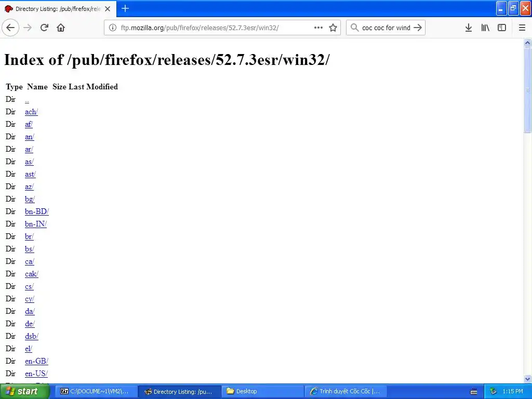Open the Firefox home page
The height and width of the screenshot is (399, 532).
coord(61,28)
